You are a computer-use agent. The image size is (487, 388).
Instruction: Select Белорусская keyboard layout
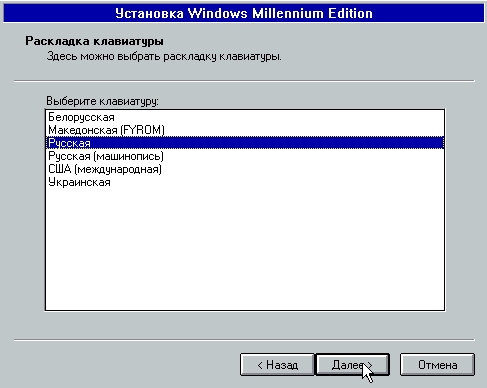pos(245,117)
